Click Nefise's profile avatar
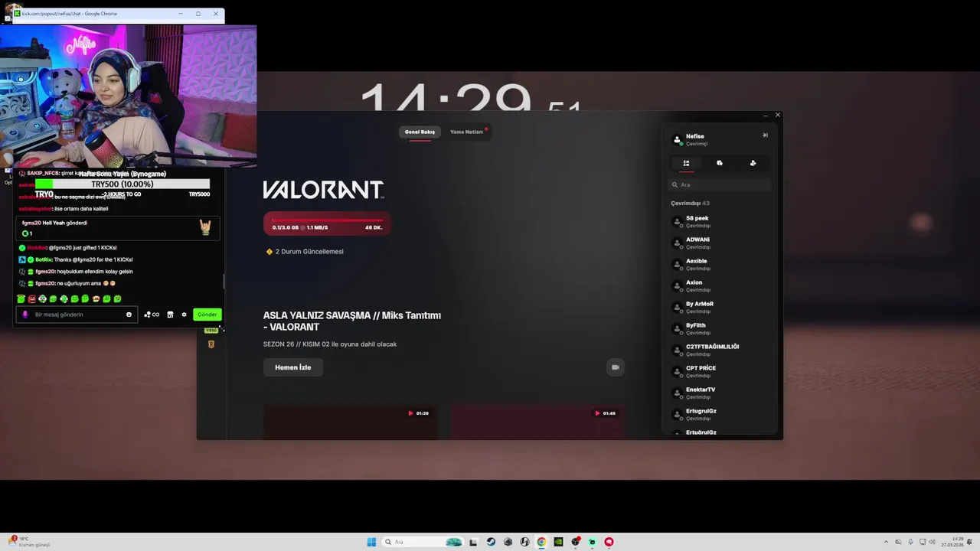980x551 pixels. tap(677, 140)
